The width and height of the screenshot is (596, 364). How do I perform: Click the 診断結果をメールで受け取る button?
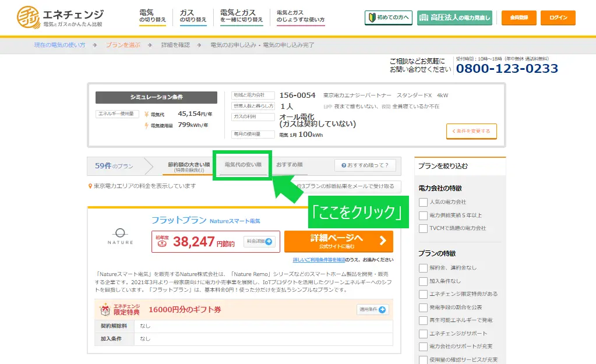point(348,186)
